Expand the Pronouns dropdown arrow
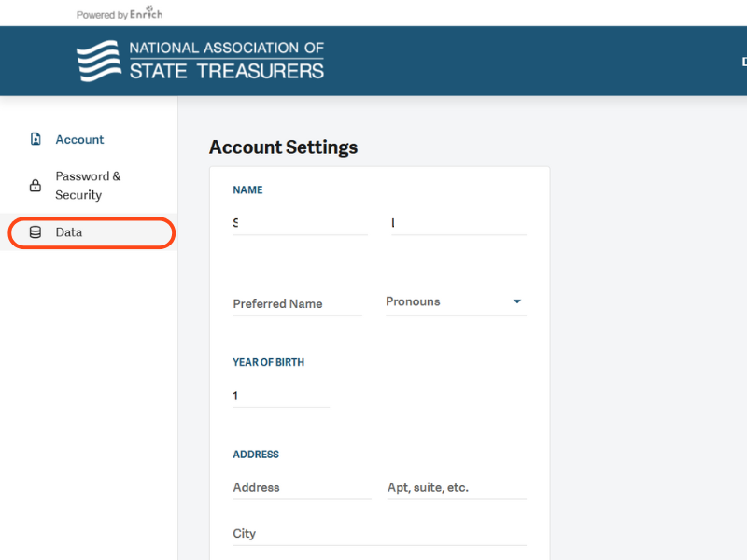The height and width of the screenshot is (560, 747). (517, 301)
